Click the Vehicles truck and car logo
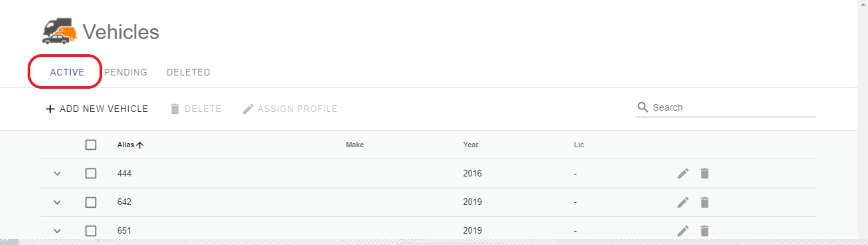 (x=59, y=31)
